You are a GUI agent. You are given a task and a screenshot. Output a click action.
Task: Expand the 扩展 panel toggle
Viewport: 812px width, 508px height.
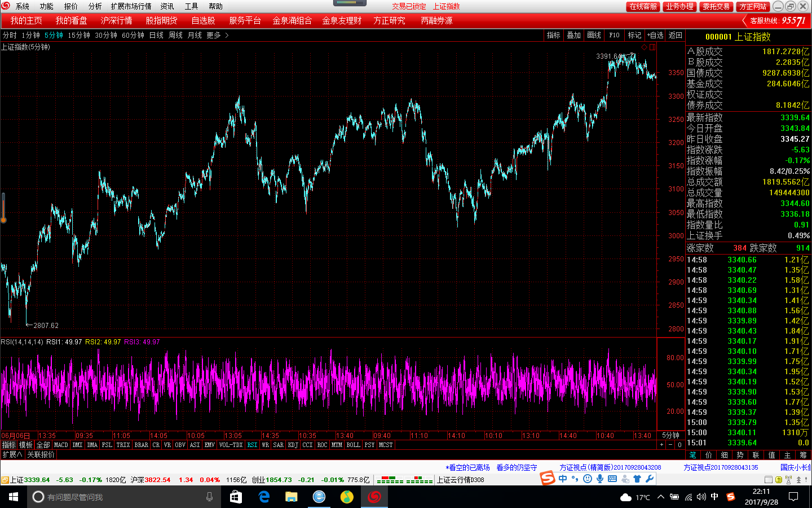(x=12, y=454)
